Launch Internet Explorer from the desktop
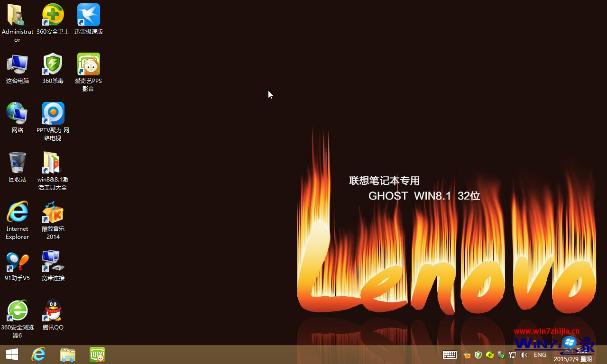The width and height of the screenshot is (607, 364). click(17, 212)
